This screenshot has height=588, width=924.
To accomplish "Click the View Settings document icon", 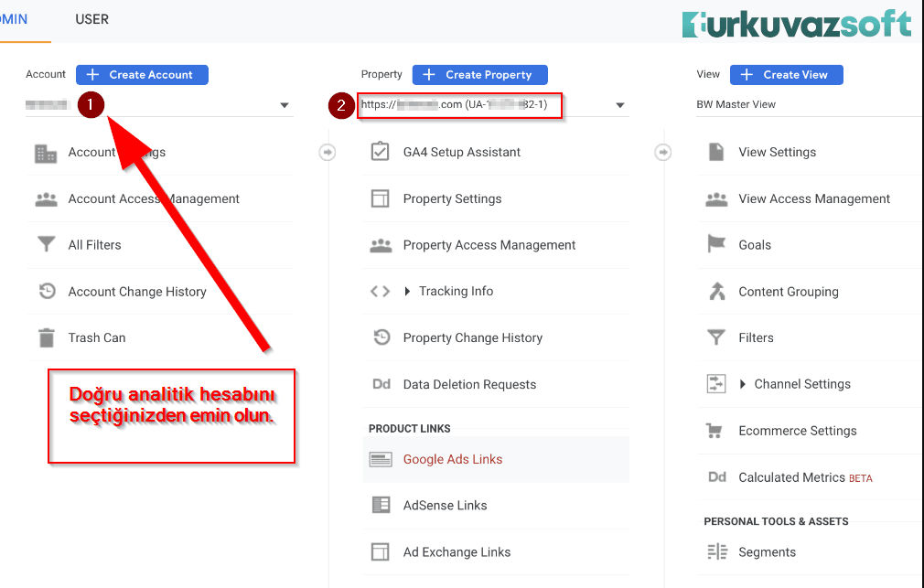I will click(716, 152).
